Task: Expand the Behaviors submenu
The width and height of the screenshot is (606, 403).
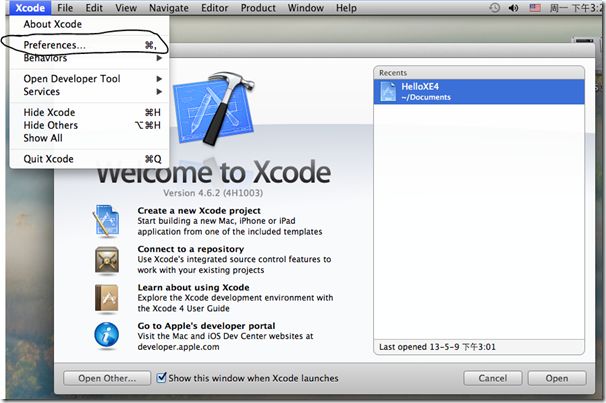Action: (x=89, y=58)
